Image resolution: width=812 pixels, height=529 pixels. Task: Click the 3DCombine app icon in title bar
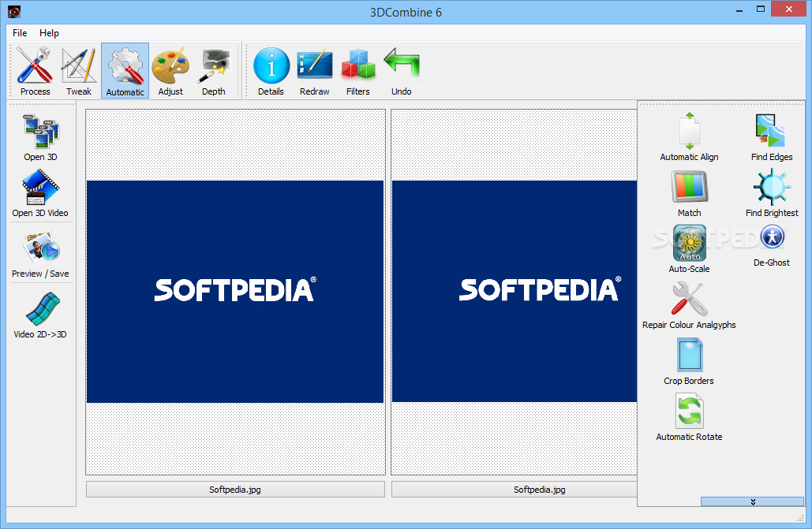14,11
